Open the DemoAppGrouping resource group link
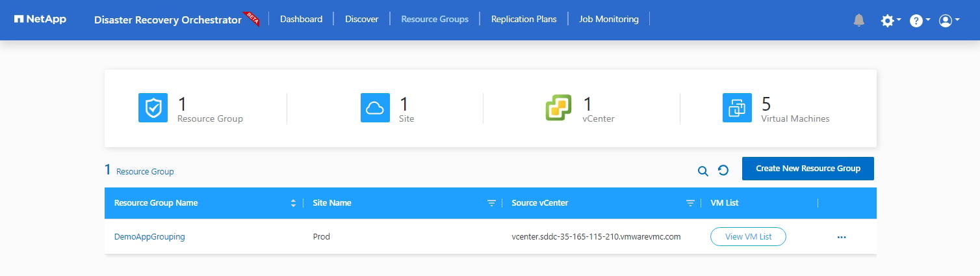Screen dimensions: 980x276 tap(149, 237)
